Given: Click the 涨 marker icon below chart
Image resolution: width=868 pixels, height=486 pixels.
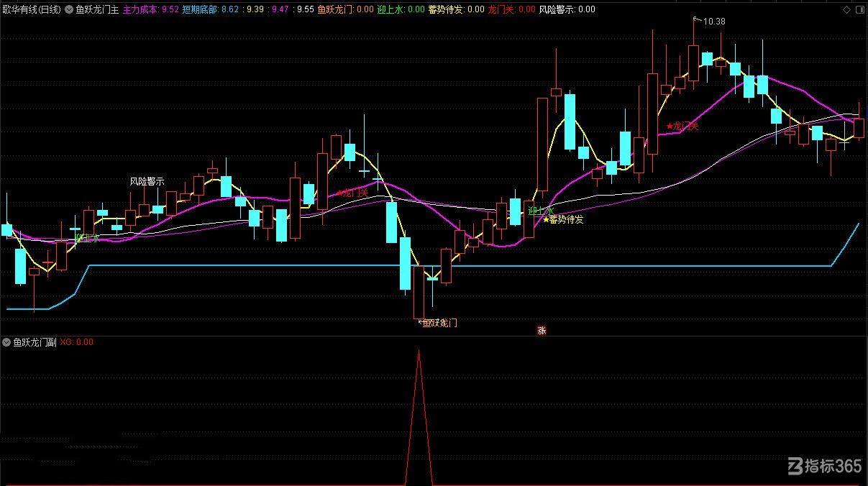Looking at the screenshot, I should pyautogui.click(x=542, y=331).
